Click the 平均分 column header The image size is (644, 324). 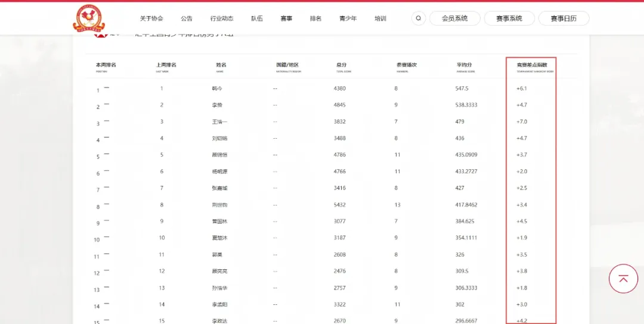tap(465, 65)
